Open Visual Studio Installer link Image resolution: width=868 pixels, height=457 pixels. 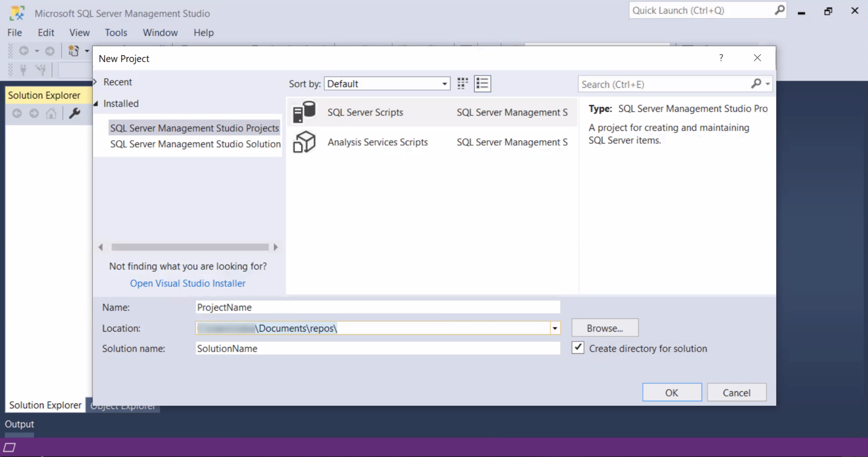(188, 283)
